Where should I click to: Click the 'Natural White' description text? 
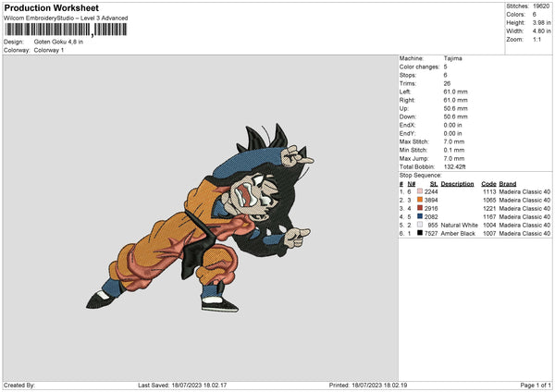click(x=460, y=225)
